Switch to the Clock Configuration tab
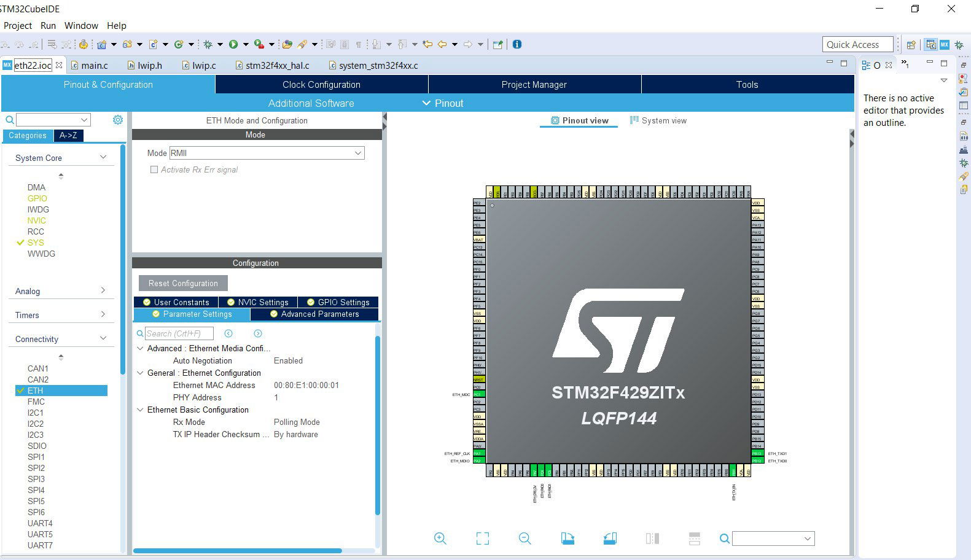 pyautogui.click(x=321, y=85)
